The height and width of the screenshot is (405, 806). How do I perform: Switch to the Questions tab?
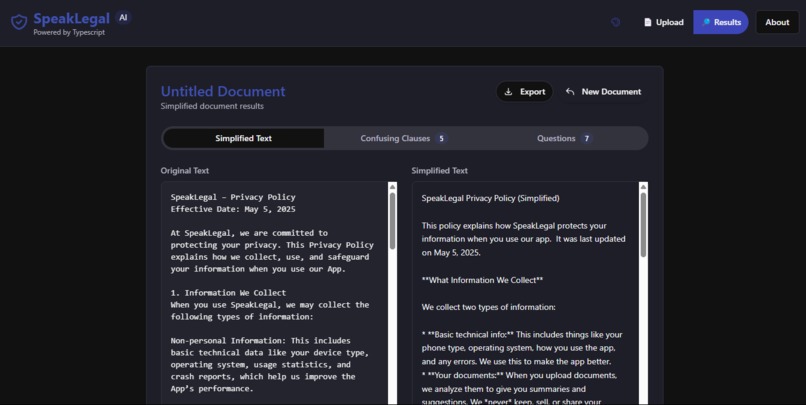(565, 138)
